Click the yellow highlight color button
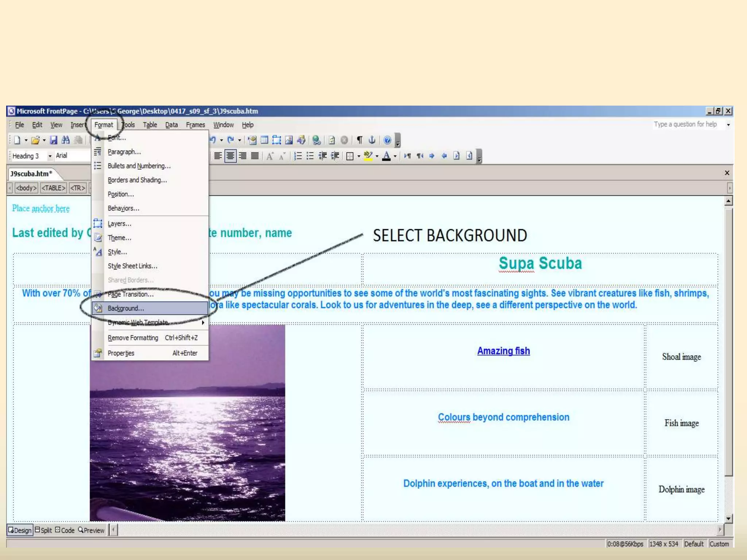This screenshot has height=560, width=747. (368, 156)
